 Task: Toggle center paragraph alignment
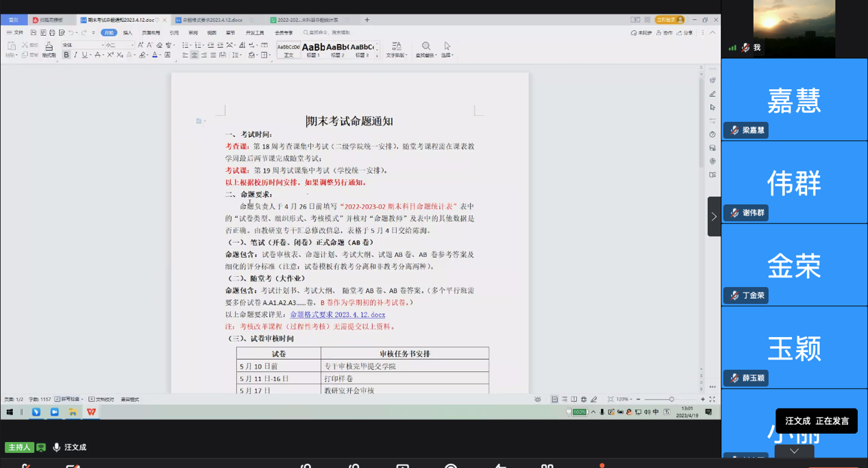pyautogui.click(x=195, y=55)
